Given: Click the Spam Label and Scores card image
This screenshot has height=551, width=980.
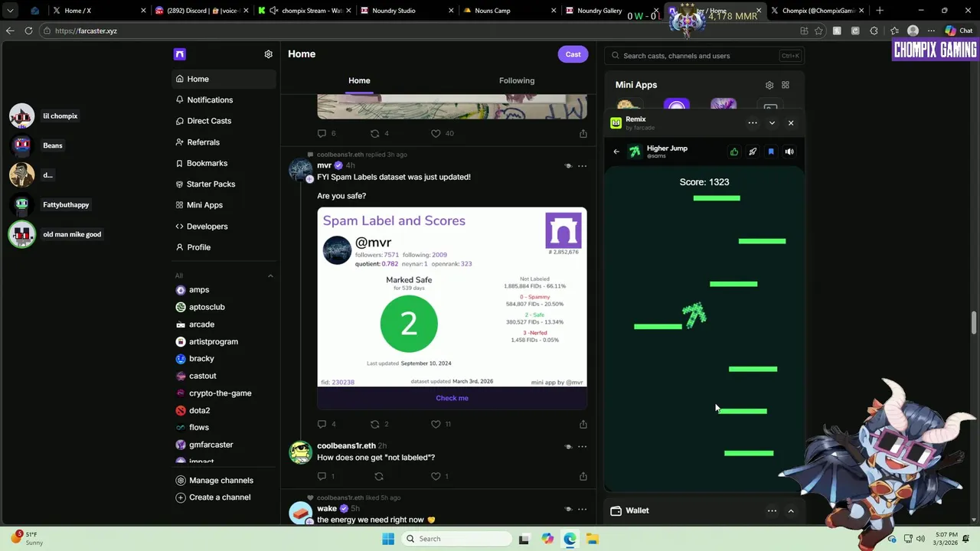Looking at the screenshot, I should click(x=452, y=297).
